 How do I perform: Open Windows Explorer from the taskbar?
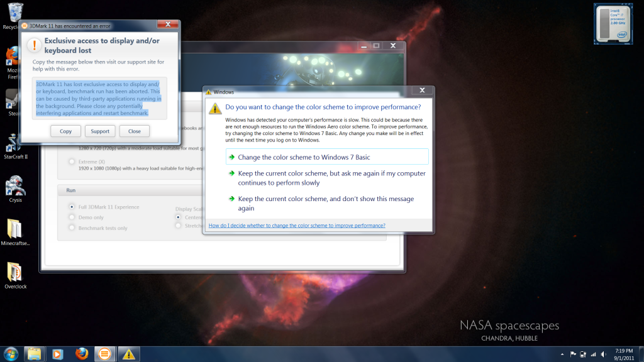[x=34, y=354]
